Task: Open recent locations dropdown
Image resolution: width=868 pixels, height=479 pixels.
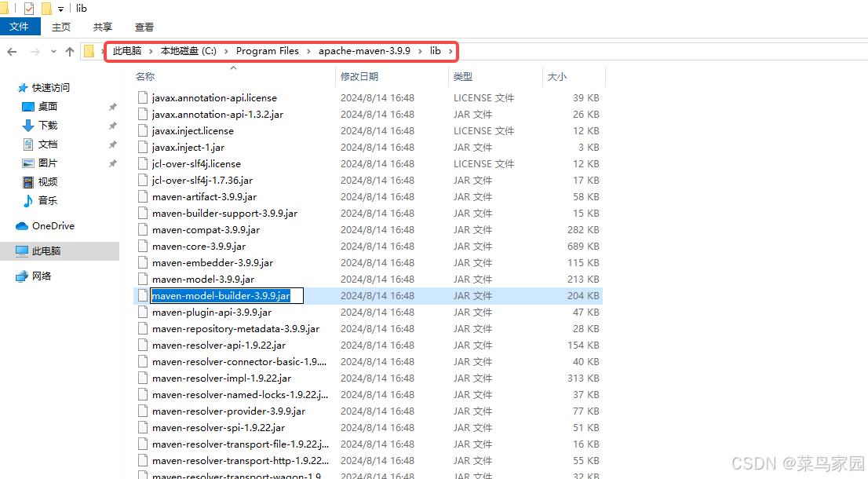Action: (53, 52)
